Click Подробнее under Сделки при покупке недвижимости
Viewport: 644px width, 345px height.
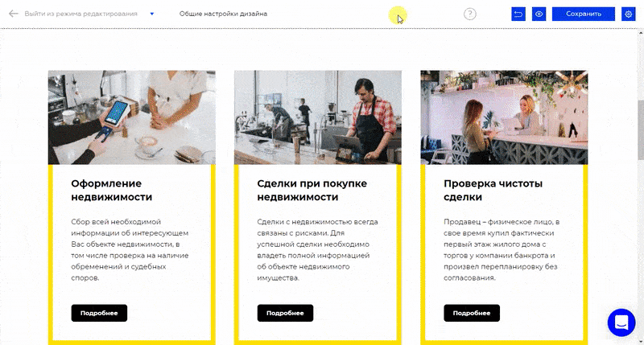[x=285, y=313]
